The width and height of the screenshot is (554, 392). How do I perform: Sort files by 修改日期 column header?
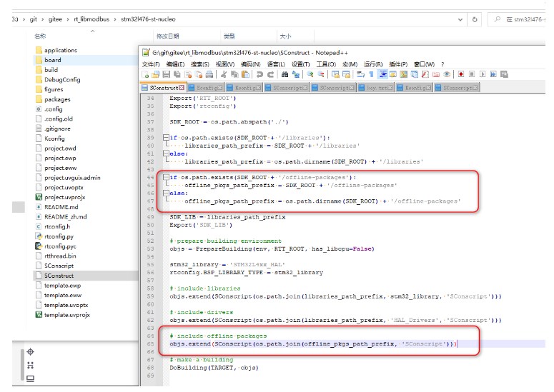(167, 35)
